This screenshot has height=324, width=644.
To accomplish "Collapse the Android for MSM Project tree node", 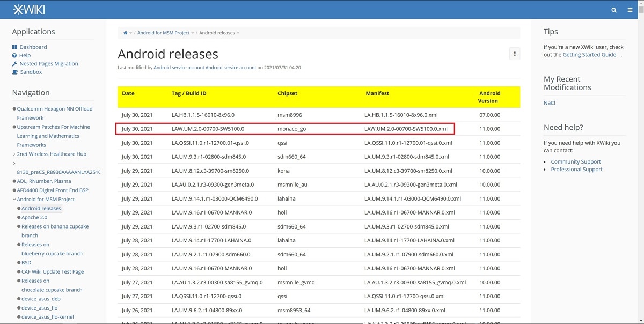I will pyautogui.click(x=14, y=199).
